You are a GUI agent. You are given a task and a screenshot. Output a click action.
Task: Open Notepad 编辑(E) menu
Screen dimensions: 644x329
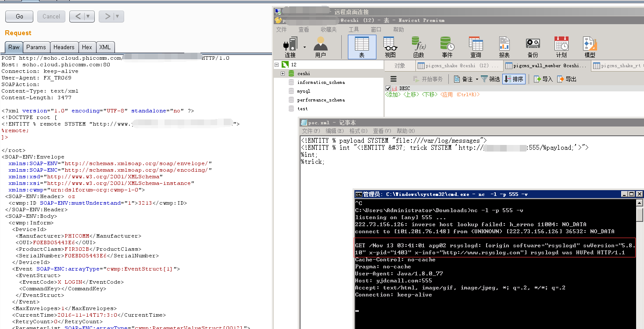[x=335, y=131]
